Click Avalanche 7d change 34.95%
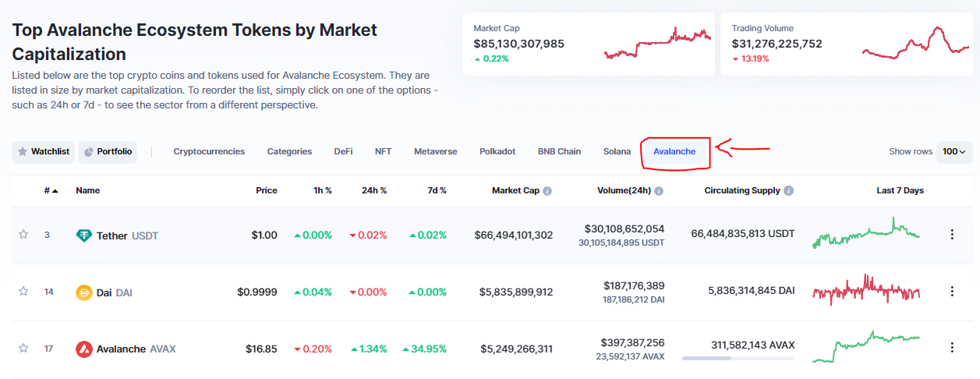The image size is (980, 379). point(425,349)
